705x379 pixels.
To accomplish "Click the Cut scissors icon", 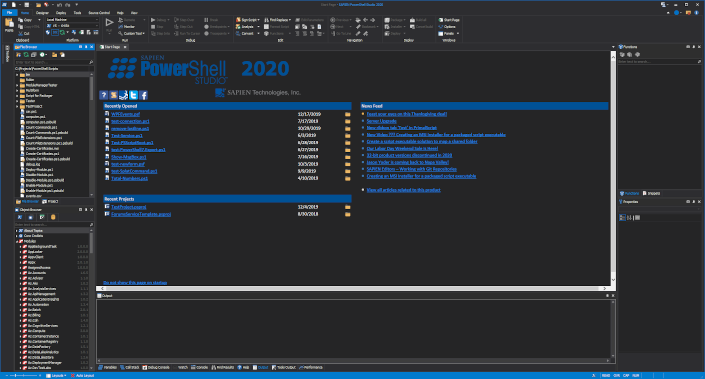I will point(21,34).
